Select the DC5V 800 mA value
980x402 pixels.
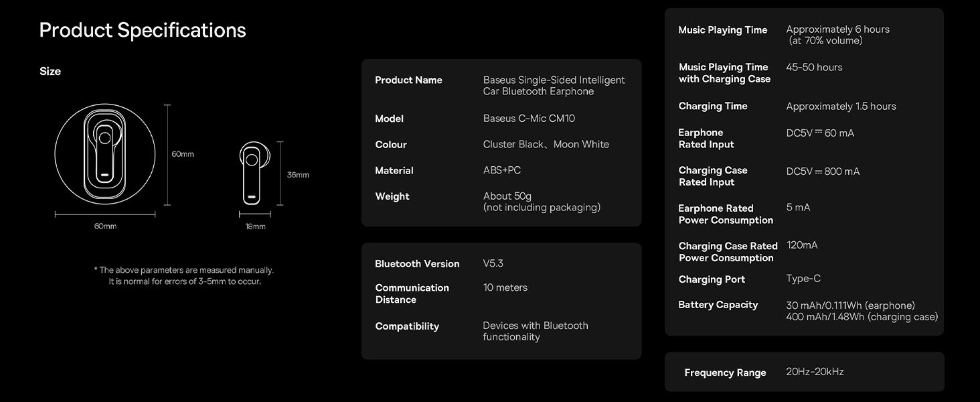coord(823,172)
